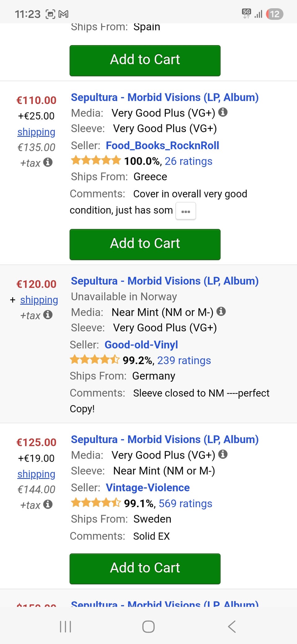Add €110.00 Morbid Visions to cart
This screenshot has width=297, height=644.
(145, 244)
